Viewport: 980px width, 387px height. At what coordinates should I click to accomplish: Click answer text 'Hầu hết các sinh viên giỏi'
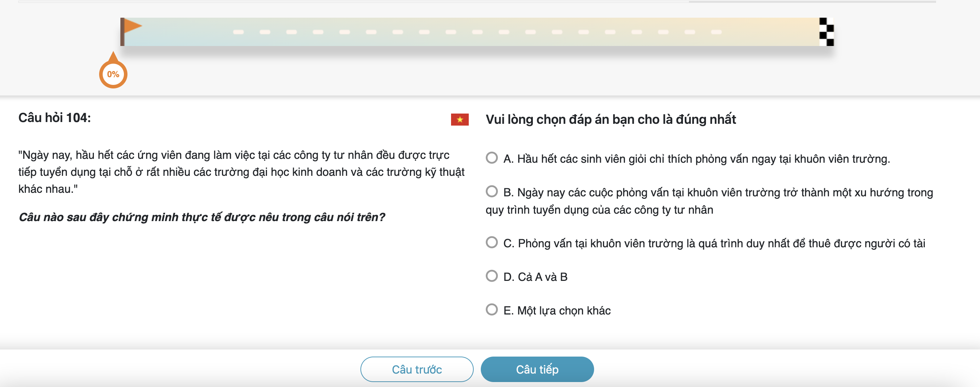(696, 158)
